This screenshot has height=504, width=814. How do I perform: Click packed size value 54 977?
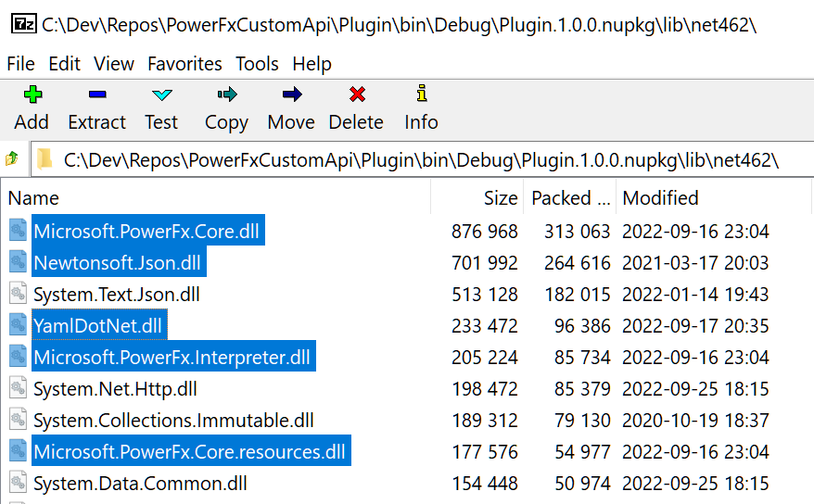tap(582, 451)
